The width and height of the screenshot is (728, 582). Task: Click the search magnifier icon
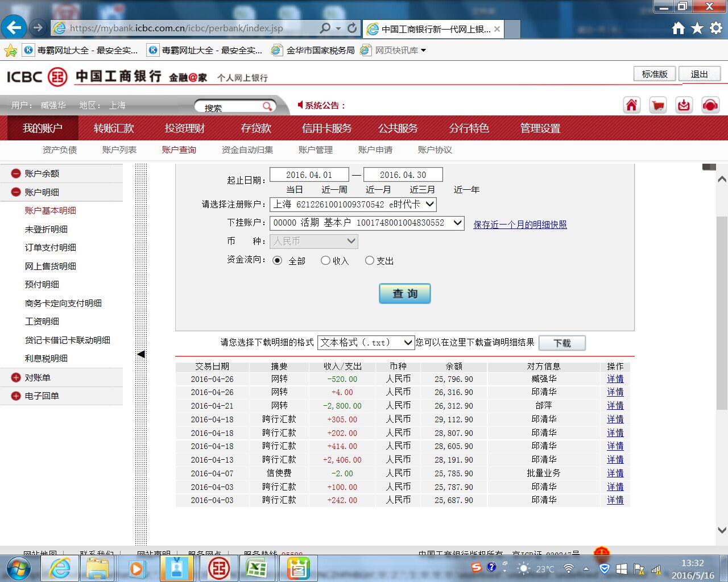267,106
